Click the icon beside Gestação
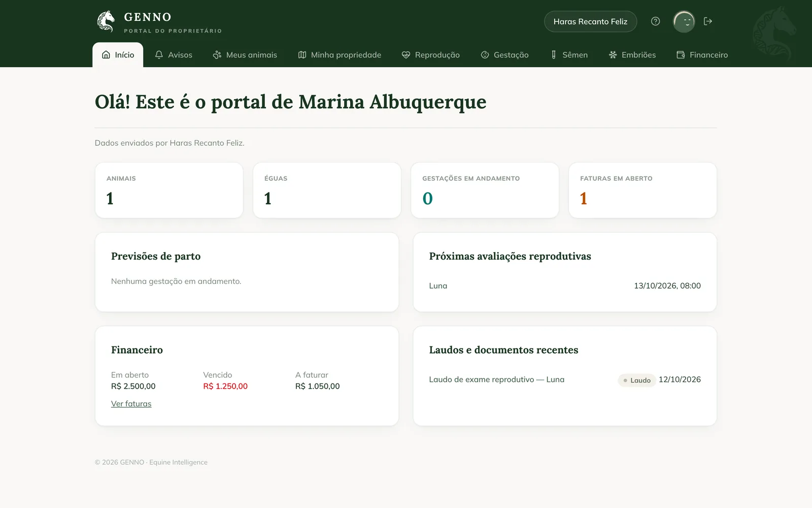This screenshot has width=812, height=508. pyautogui.click(x=485, y=55)
